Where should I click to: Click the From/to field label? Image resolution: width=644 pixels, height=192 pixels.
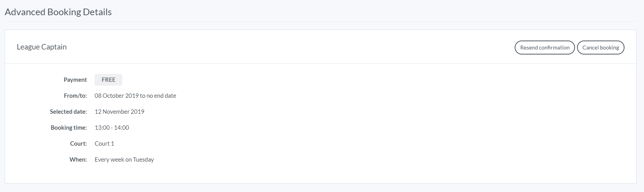75,96
